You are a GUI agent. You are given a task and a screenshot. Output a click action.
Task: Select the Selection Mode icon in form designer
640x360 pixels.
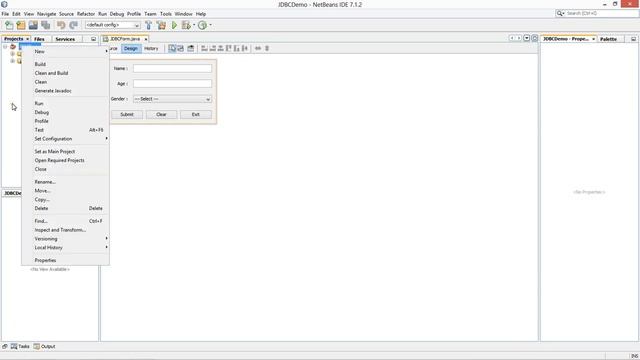172,48
